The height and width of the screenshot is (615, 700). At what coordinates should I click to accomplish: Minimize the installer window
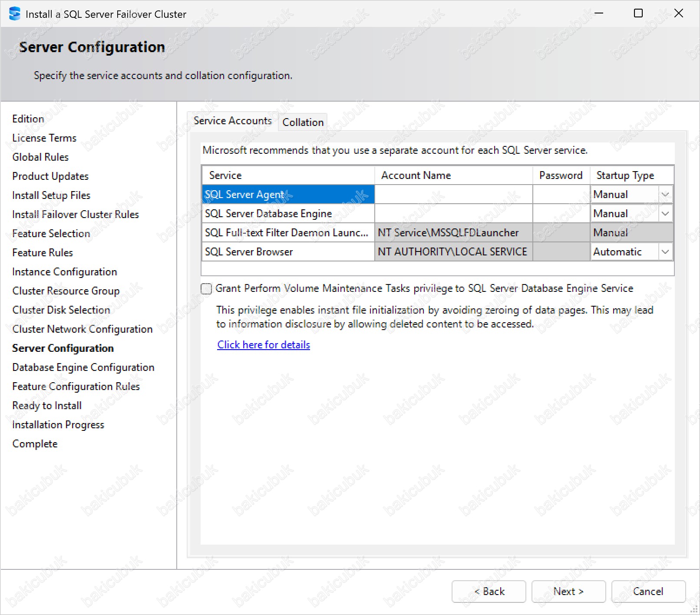point(599,13)
